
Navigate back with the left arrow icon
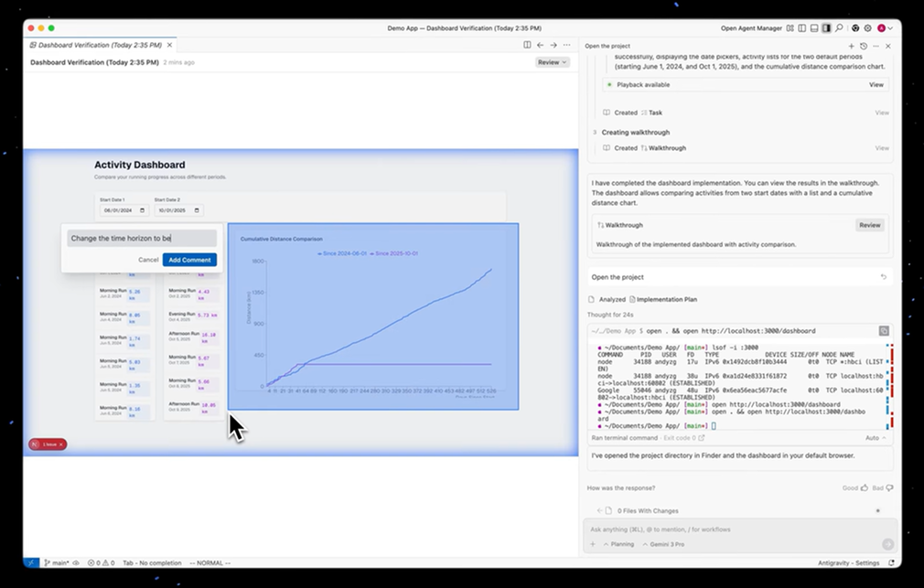[540, 45]
